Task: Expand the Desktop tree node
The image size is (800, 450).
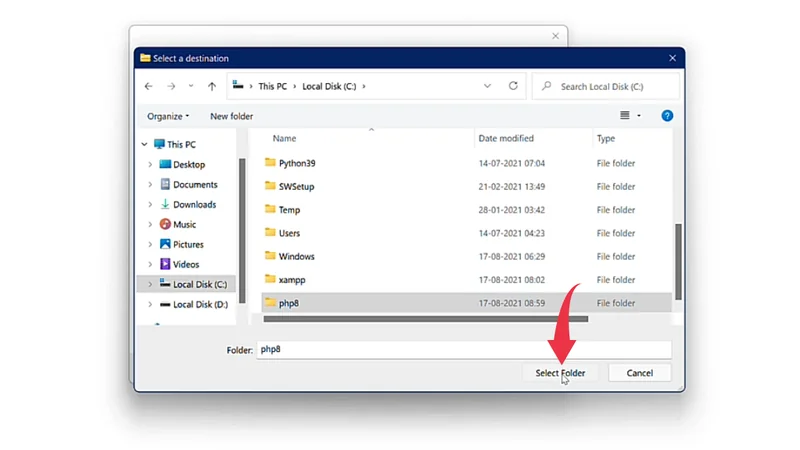Action: [150, 165]
